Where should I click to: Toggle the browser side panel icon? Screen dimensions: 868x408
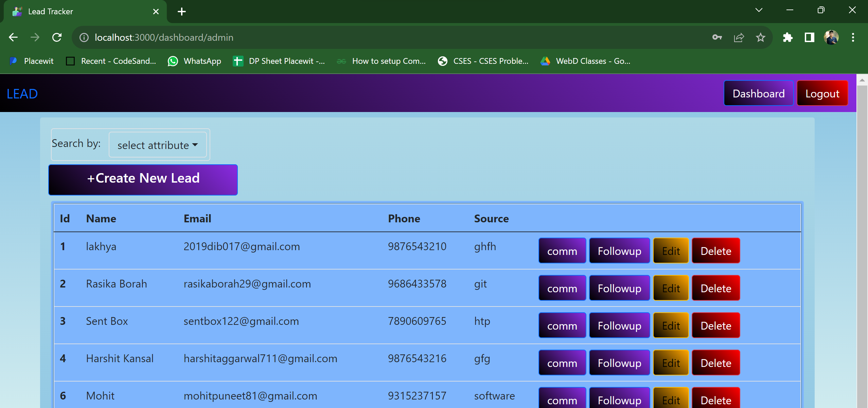810,37
